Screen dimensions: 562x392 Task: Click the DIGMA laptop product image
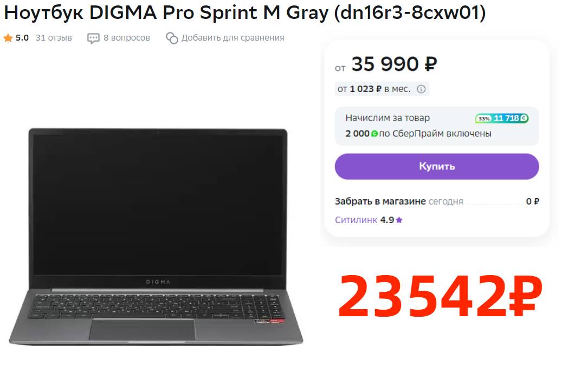click(x=156, y=237)
